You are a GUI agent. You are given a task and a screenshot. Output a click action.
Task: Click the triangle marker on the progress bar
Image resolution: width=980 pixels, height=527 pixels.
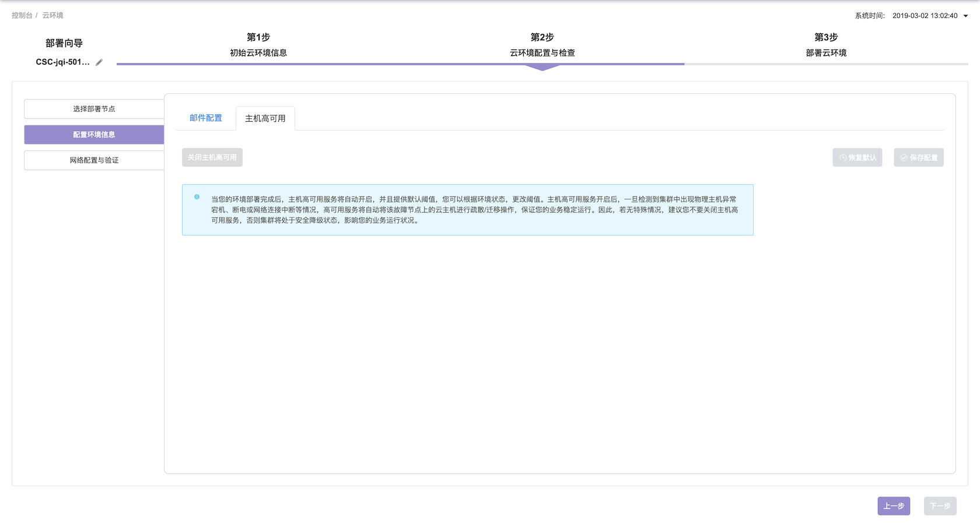coord(542,68)
